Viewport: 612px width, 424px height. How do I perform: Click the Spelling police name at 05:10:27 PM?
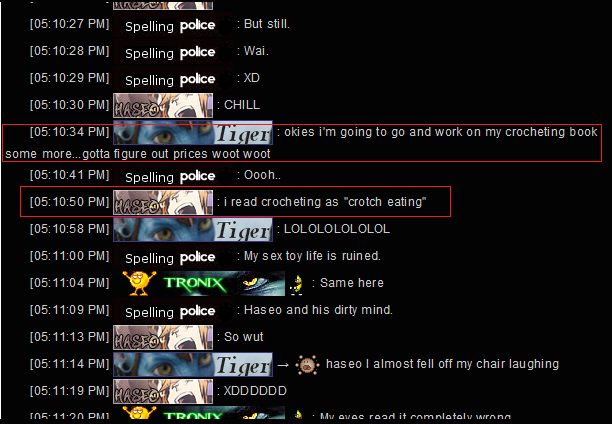[x=170, y=25]
